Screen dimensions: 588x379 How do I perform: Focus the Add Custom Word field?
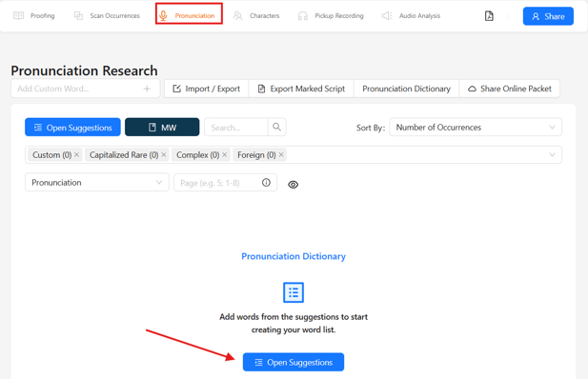86,89
